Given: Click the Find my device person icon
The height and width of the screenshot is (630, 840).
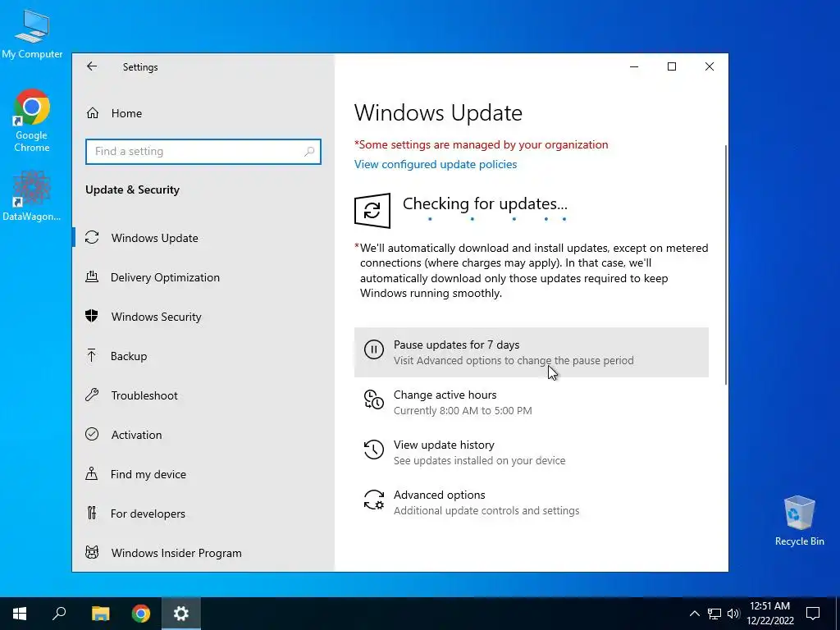Looking at the screenshot, I should point(92,473).
